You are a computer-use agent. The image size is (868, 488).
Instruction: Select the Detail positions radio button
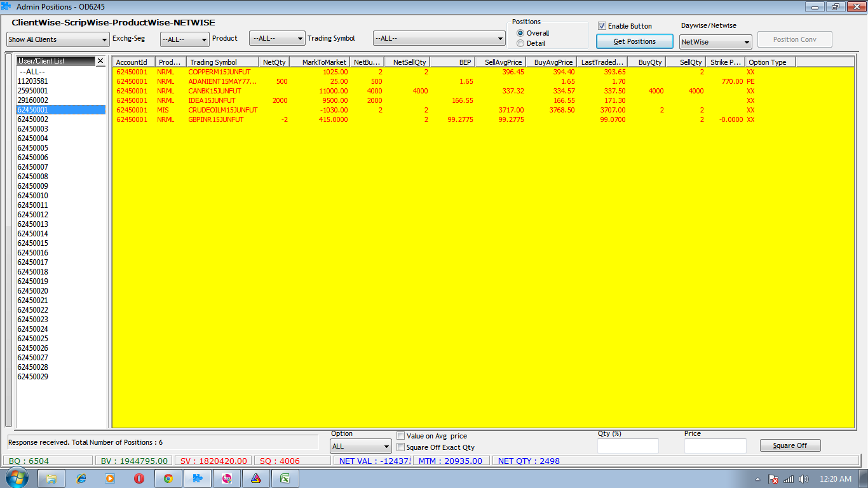(521, 43)
